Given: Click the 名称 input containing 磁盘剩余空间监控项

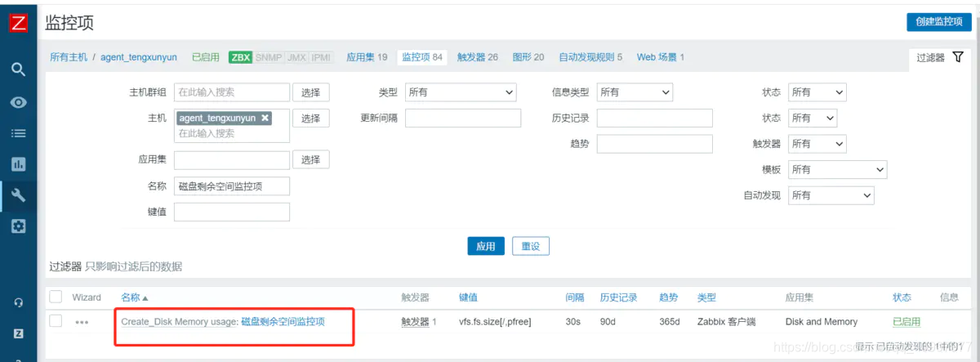Looking at the screenshot, I should 232,186.
